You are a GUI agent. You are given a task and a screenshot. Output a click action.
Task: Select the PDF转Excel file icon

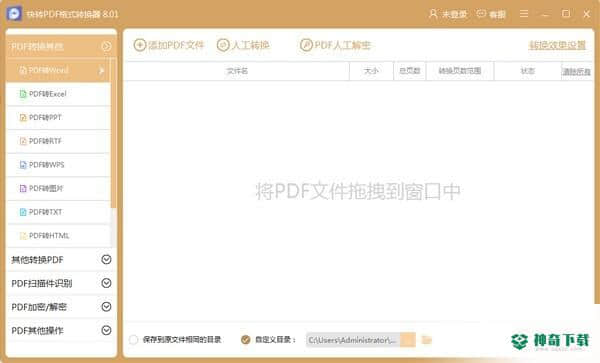(x=23, y=94)
